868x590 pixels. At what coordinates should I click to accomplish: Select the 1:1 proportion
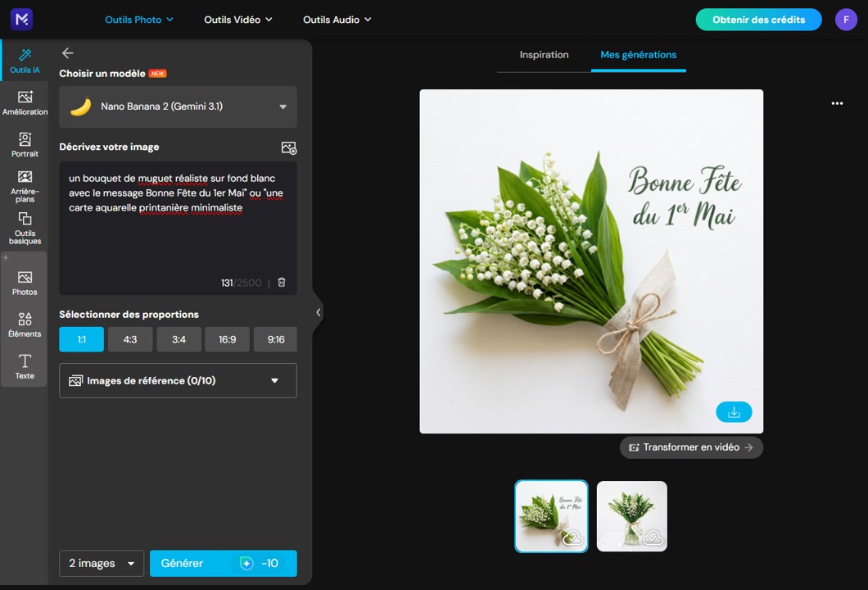click(x=81, y=339)
